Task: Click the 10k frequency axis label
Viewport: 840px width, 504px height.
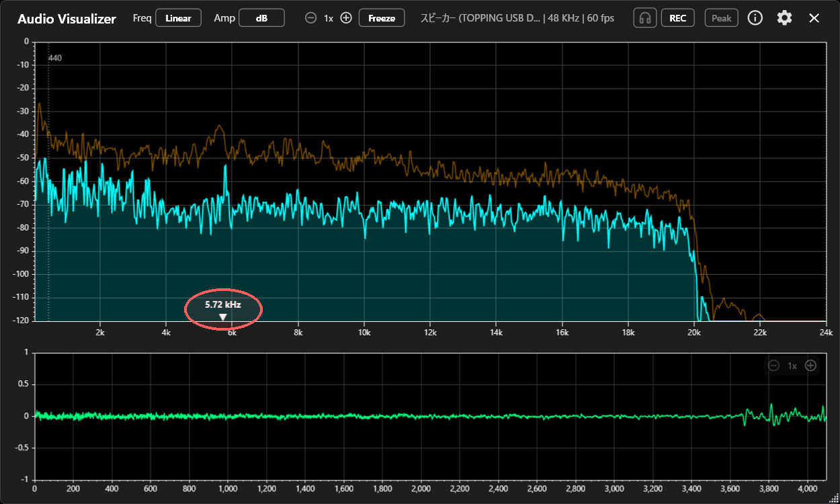Action: tap(364, 332)
